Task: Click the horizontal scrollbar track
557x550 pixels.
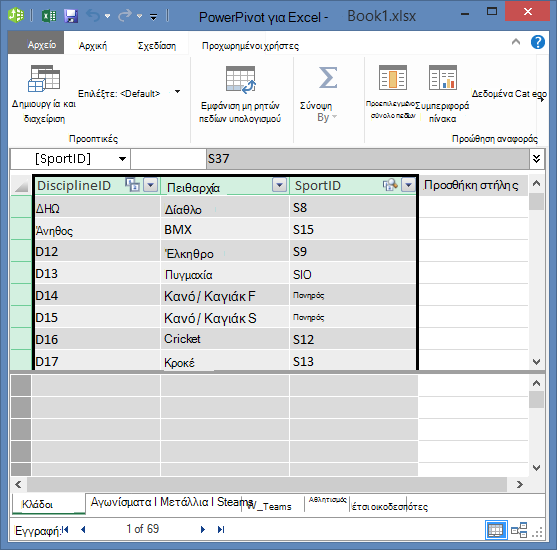Action: tap(267, 484)
